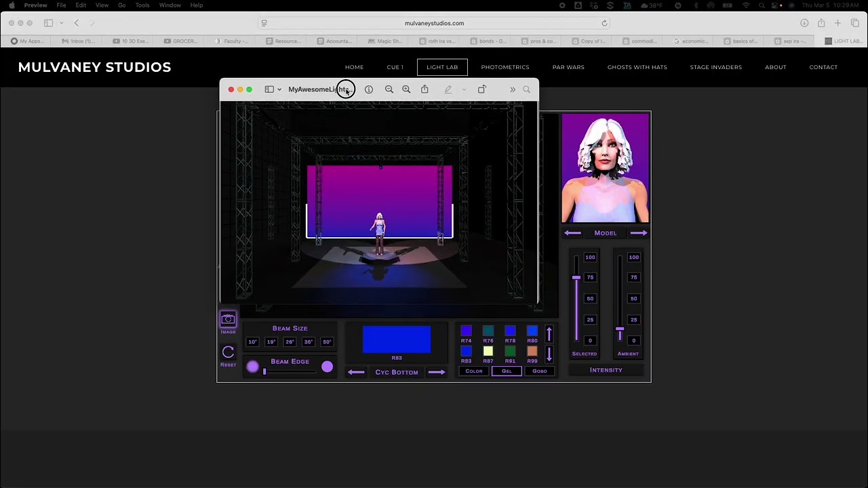The image size is (868, 488).
Task: Click the Preview search magnifier icon
Action: point(526,89)
